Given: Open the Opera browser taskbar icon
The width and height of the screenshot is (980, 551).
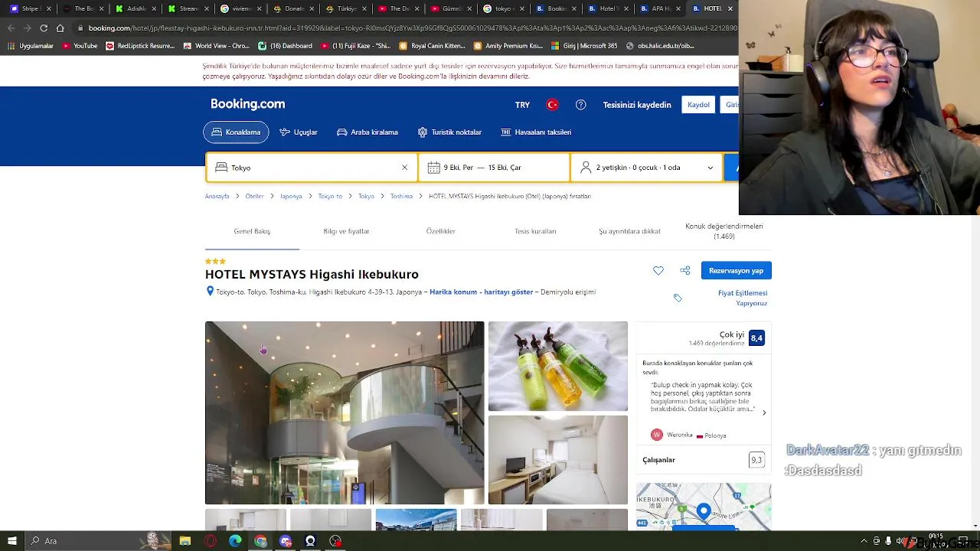Looking at the screenshot, I should click(x=211, y=541).
